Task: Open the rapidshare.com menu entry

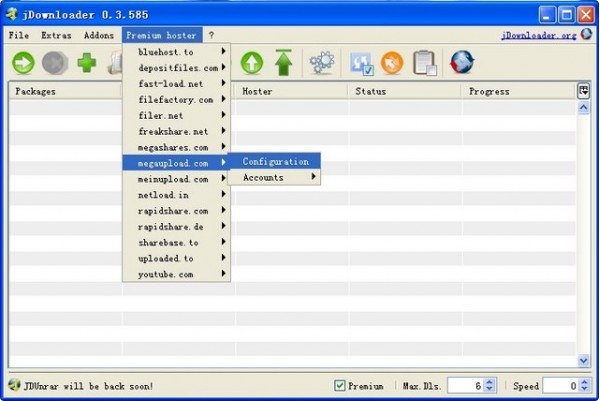Action: [176, 210]
